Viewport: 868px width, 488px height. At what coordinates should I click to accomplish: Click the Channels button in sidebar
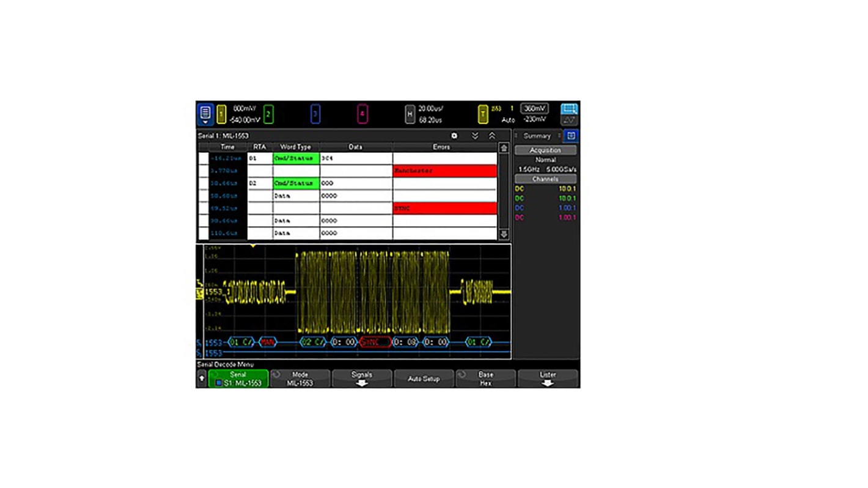(x=545, y=179)
